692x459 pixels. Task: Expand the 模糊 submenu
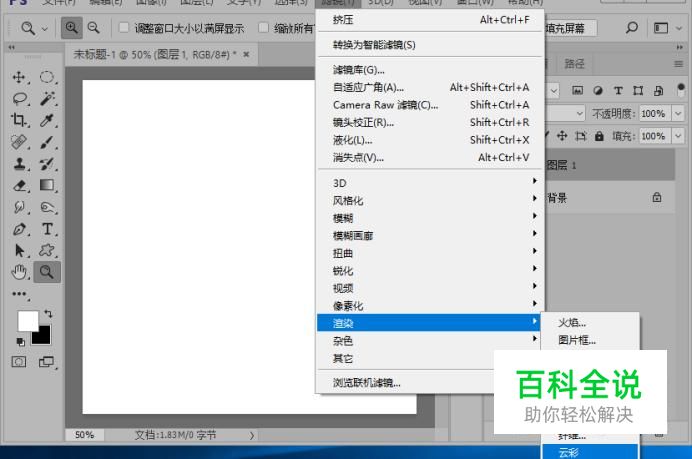click(430, 218)
